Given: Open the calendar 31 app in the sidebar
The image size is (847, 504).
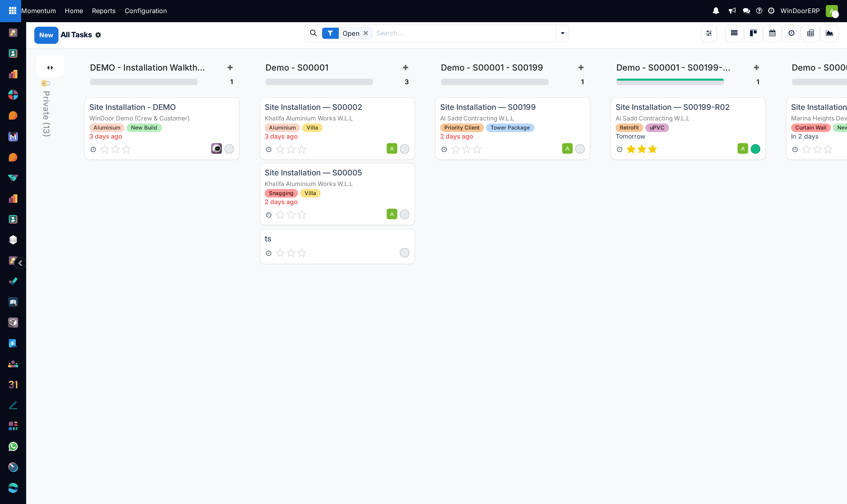Looking at the screenshot, I should (x=13, y=384).
